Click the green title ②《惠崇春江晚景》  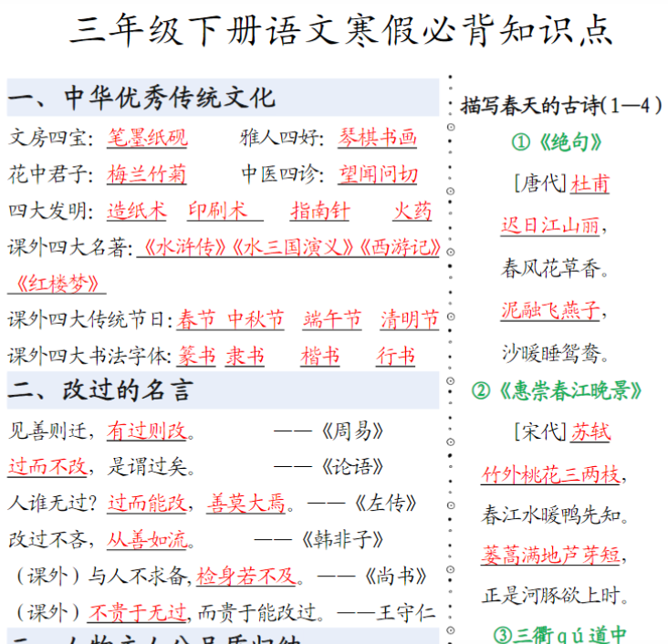(557, 390)
